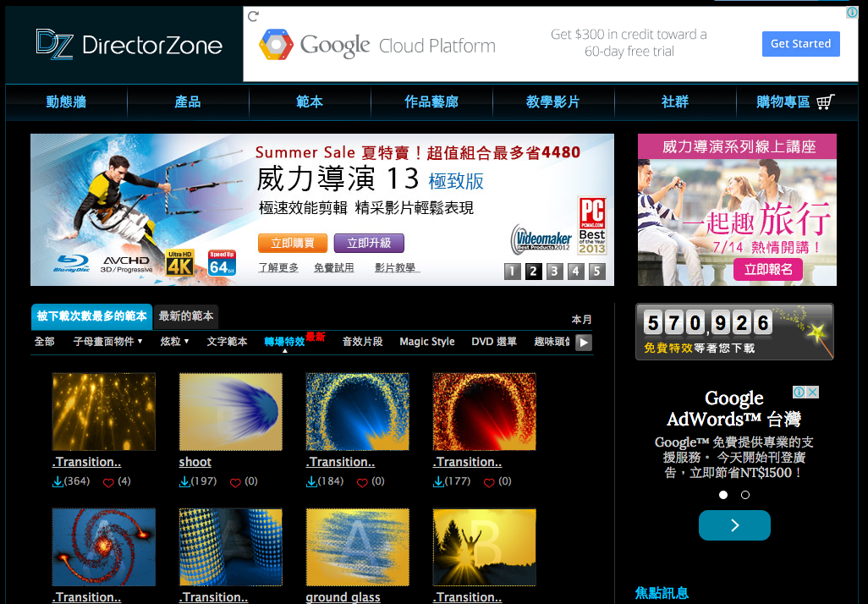Open the 了解更多 link
This screenshot has height=604, width=868.
point(278,268)
